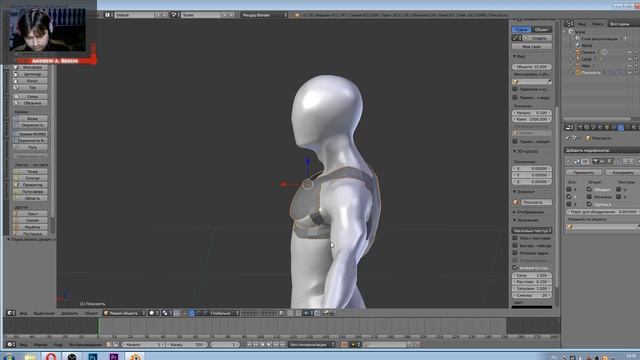Viewport: 640px width, 360px height.
Task: Collapse the 3D Cursor (3D-курсор) section
Action: pos(525,151)
